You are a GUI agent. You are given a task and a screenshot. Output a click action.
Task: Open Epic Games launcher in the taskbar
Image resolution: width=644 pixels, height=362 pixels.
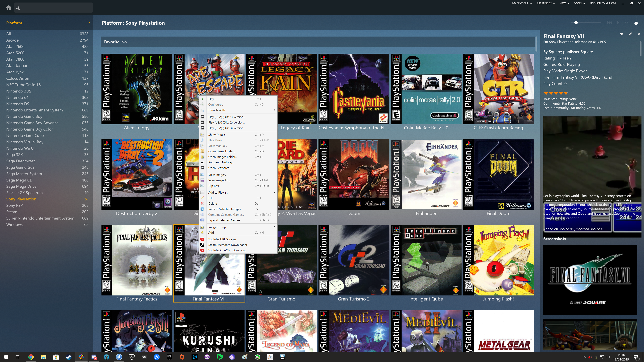click(169, 357)
